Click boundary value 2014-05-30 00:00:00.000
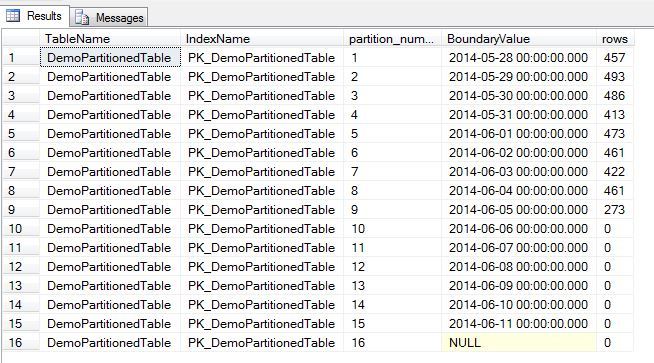The height and width of the screenshot is (363, 654). [x=519, y=96]
